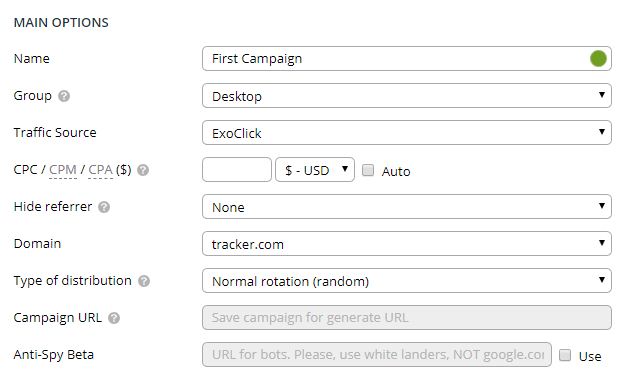This screenshot has width=627, height=382.
Task: Enable the Auto cost checkbox
Action: coord(368,170)
